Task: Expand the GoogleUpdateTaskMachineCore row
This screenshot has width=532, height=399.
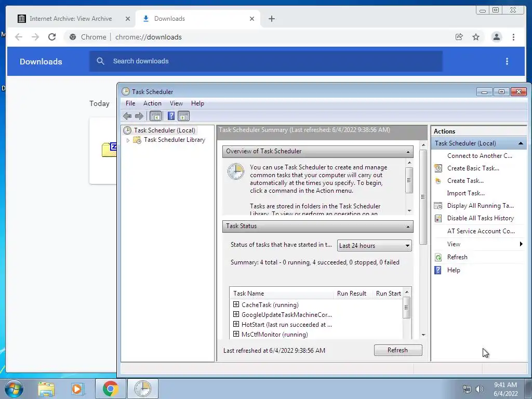Action: point(236,314)
